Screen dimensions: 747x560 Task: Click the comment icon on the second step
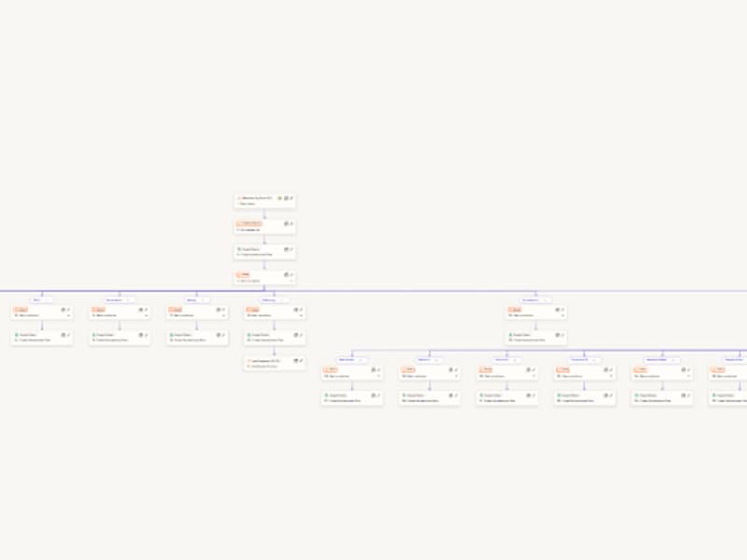[x=287, y=224]
